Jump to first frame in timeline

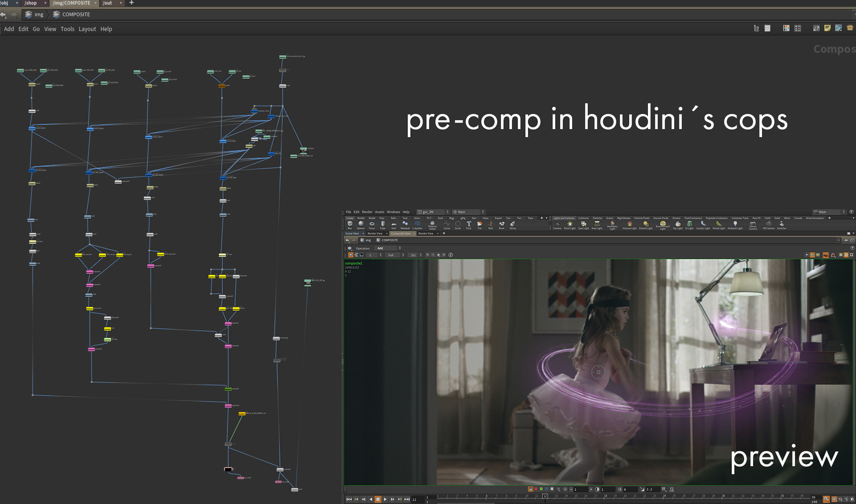pyautogui.click(x=349, y=499)
